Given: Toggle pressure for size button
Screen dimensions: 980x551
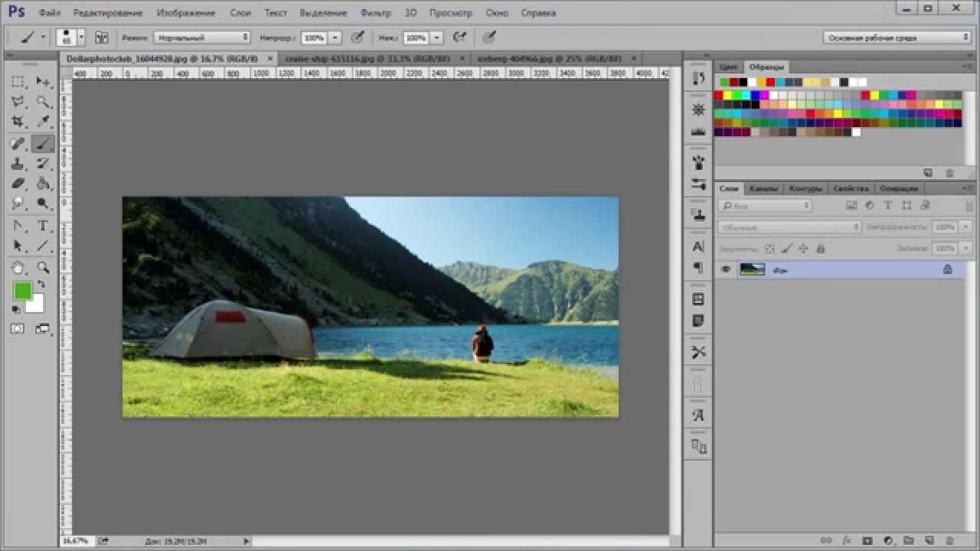Looking at the screenshot, I should (488, 37).
